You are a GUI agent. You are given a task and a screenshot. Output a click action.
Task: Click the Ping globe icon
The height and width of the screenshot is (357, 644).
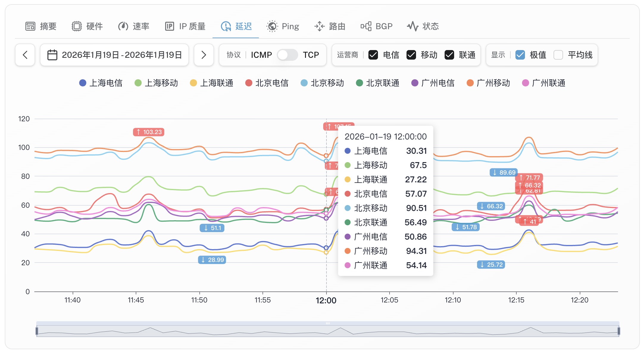coord(272,26)
